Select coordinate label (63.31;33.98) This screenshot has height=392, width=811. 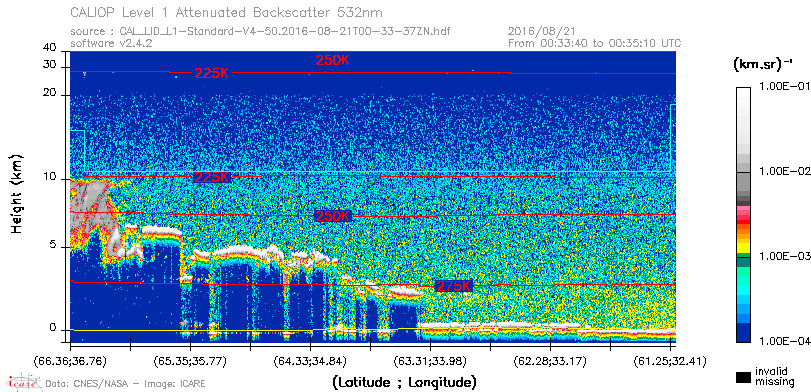coord(430,361)
